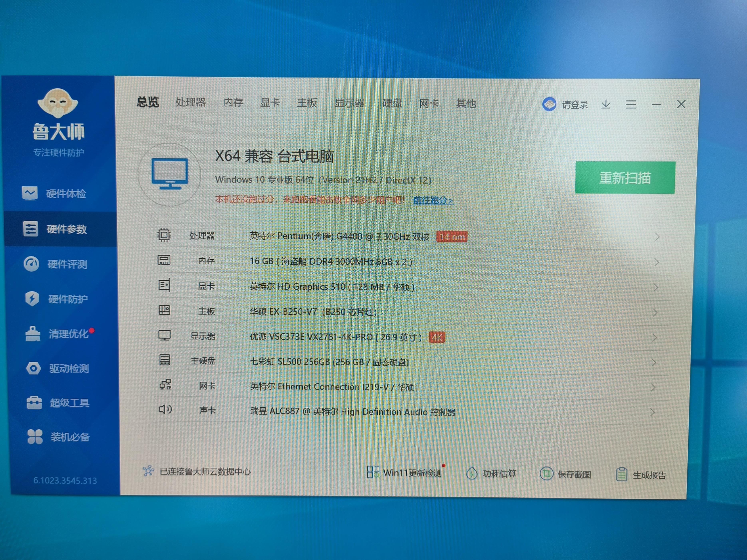Click the motherboard row icon
This screenshot has height=560, width=747.
coord(164,310)
